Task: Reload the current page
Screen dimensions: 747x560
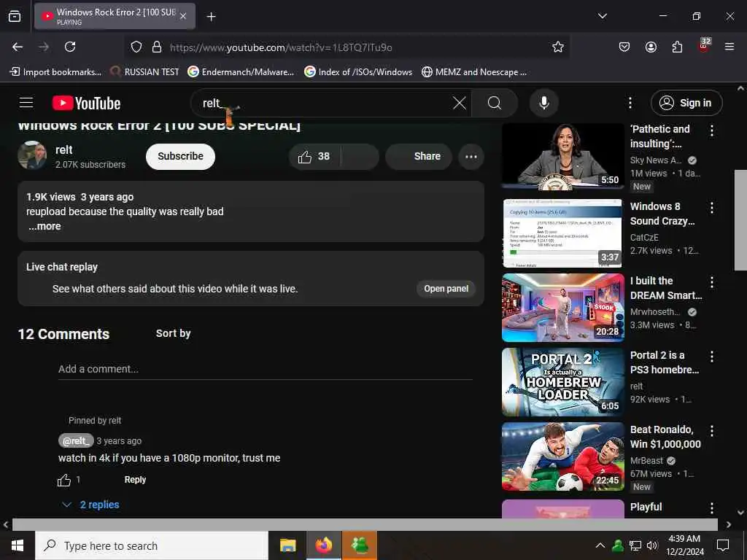Action: (x=70, y=47)
